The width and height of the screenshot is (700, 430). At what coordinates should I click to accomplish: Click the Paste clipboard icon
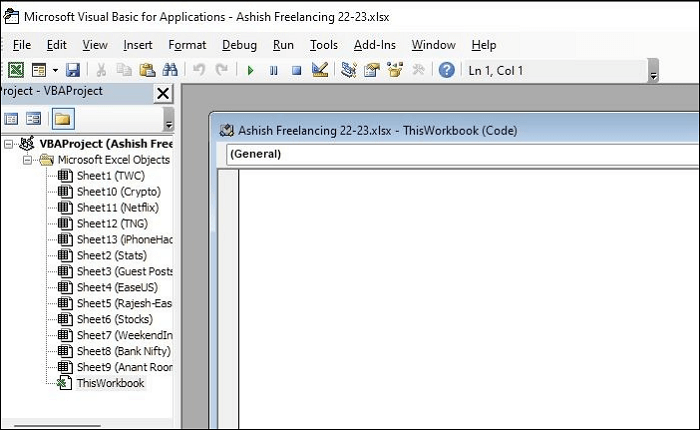tap(147, 70)
